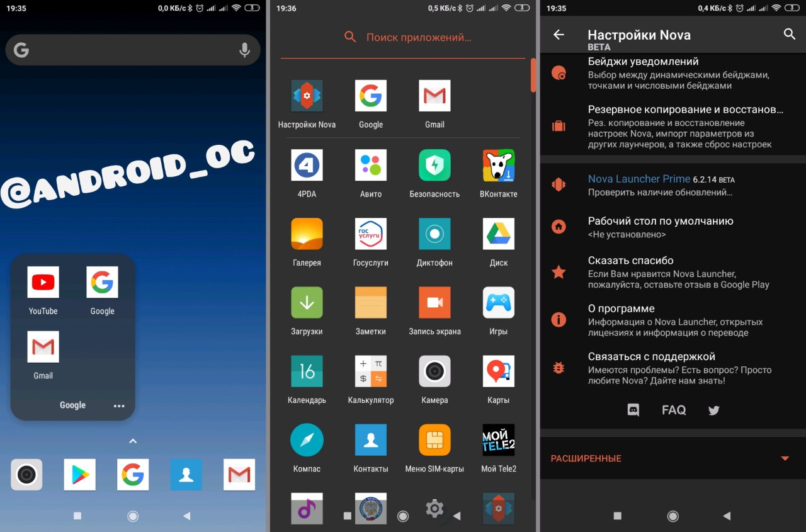The image size is (806, 532).
Task: Expand the РАСШИРЕННЫЕ section arrow
Action: pyautogui.click(x=785, y=458)
